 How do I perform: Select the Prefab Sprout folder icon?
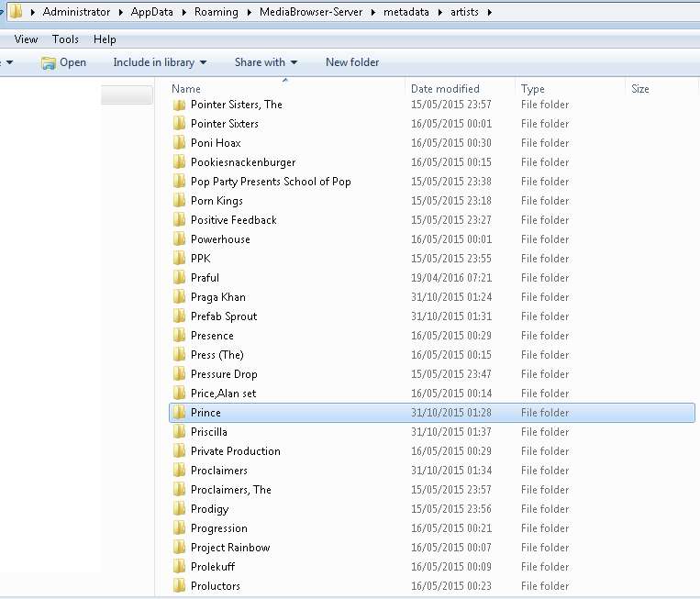point(179,316)
